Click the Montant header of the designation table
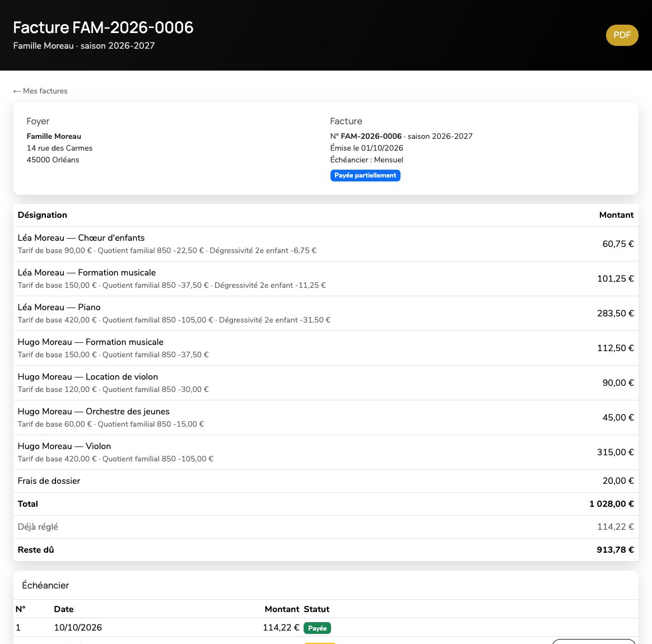 coord(616,215)
